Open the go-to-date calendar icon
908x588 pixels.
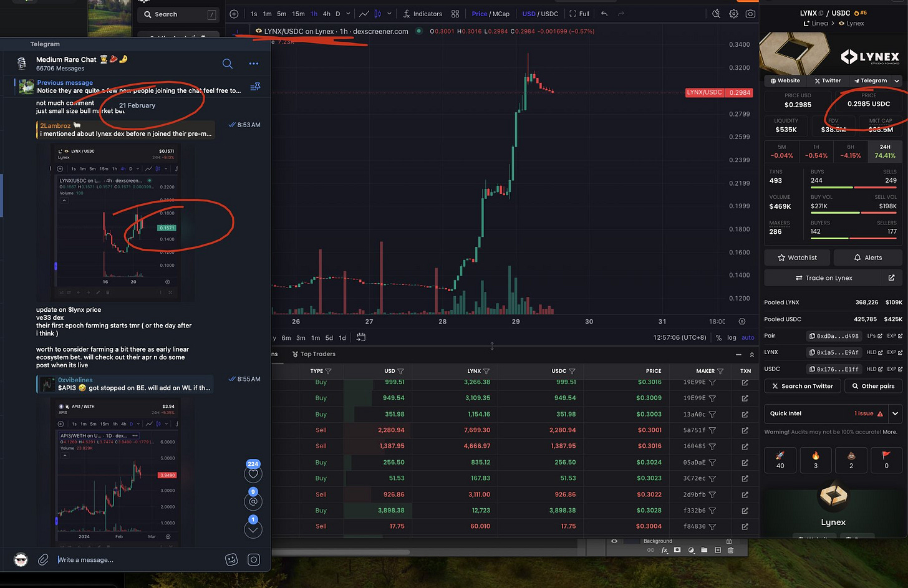[360, 337]
